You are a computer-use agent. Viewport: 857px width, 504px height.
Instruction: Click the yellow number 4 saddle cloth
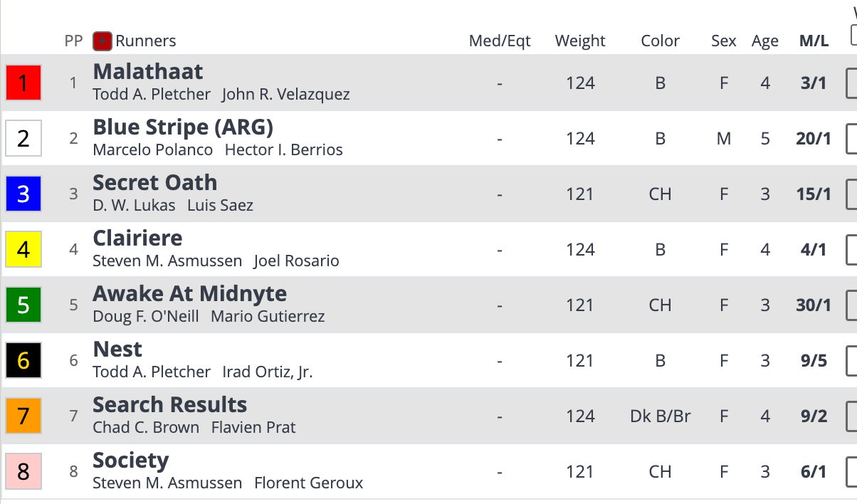coord(23,250)
